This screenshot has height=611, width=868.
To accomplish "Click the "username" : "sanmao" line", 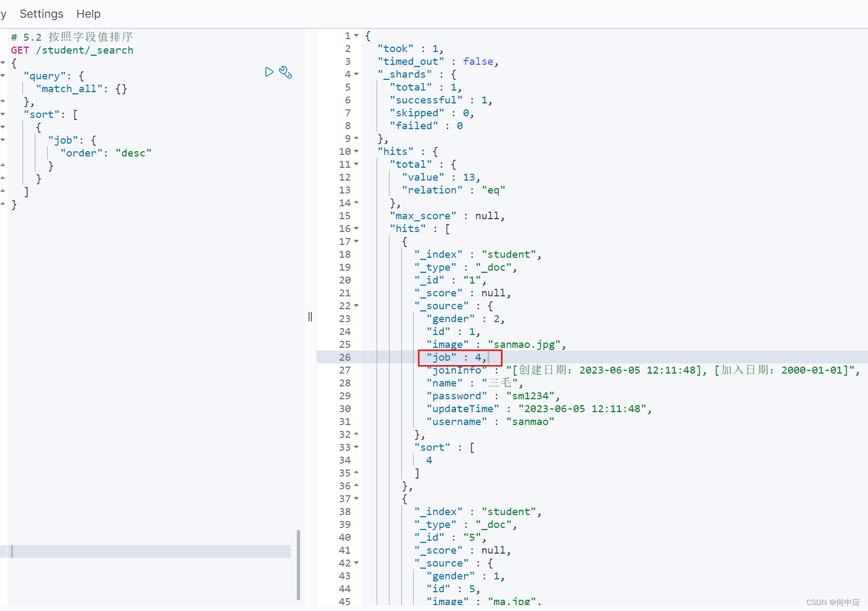I will (490, 422).
